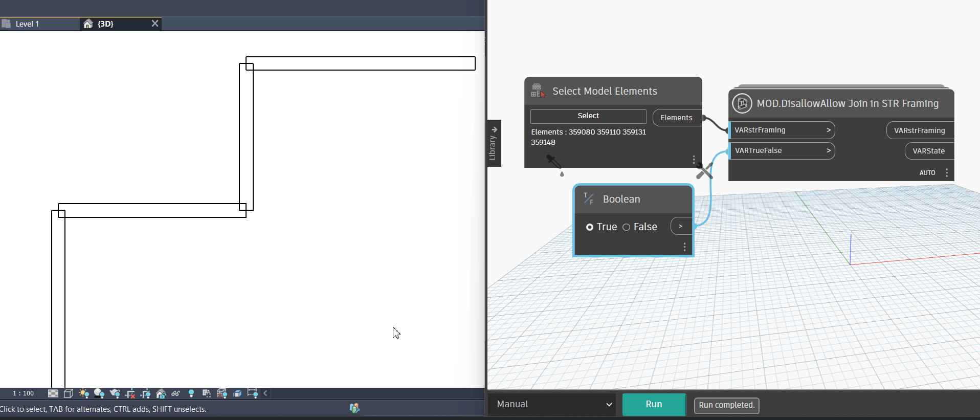Click the MOD.DisallowAllow Join custom node icon
980x420 pixels.
[742, 103]
